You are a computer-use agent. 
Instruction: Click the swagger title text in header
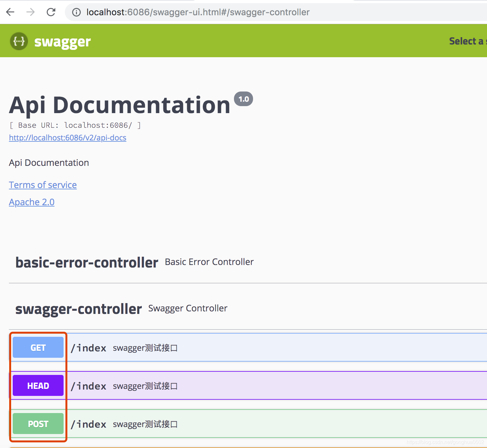[62, 41]
